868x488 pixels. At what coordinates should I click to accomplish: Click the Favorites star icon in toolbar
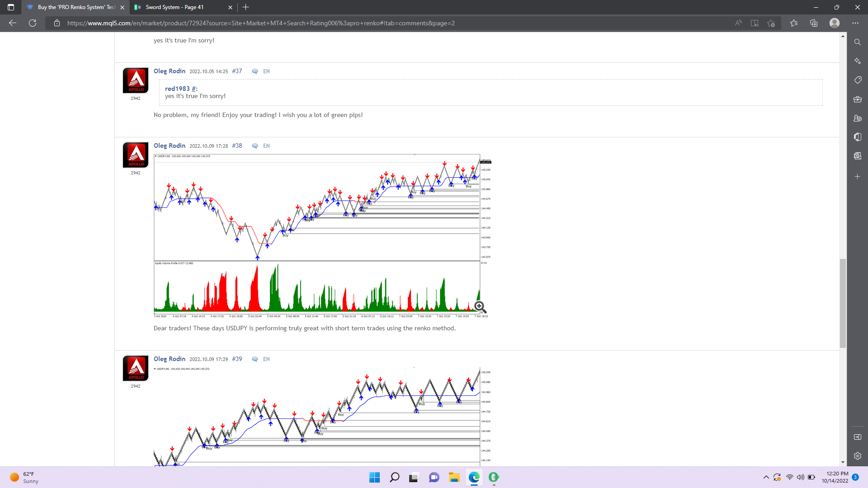[793, 23]
